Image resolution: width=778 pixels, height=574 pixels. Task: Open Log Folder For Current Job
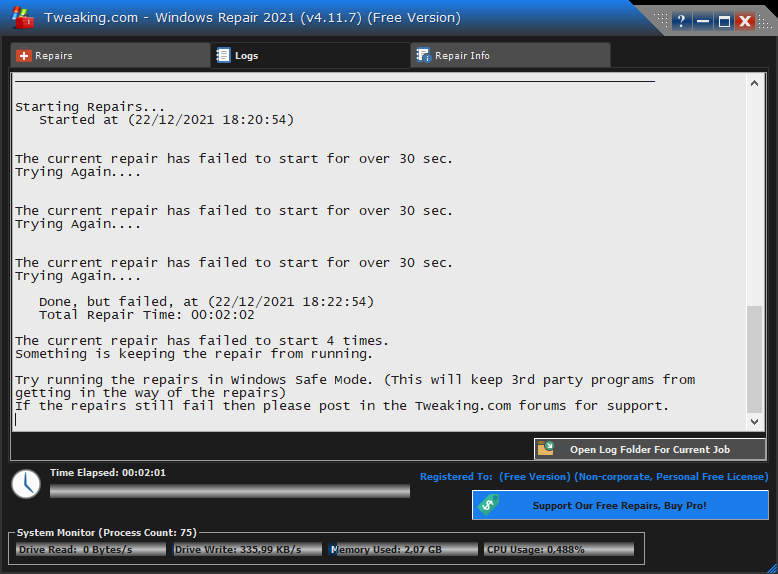coord(650,450)
